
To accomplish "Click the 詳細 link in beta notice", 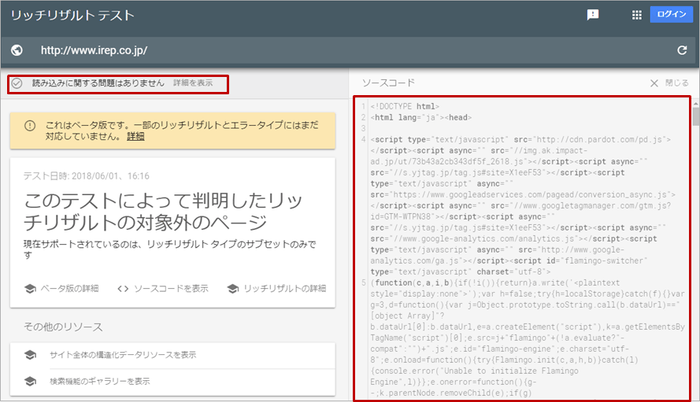I will 135,135.
